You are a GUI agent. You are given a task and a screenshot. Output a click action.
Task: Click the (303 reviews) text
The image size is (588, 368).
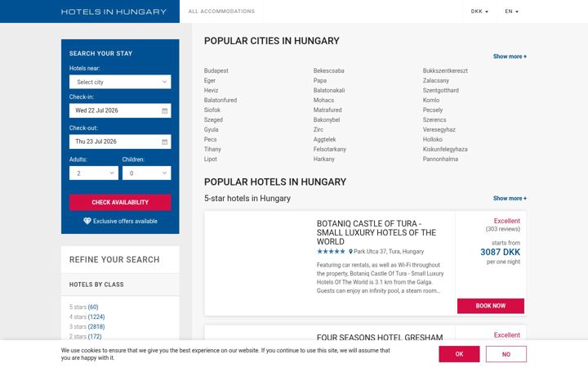[502, 229]
